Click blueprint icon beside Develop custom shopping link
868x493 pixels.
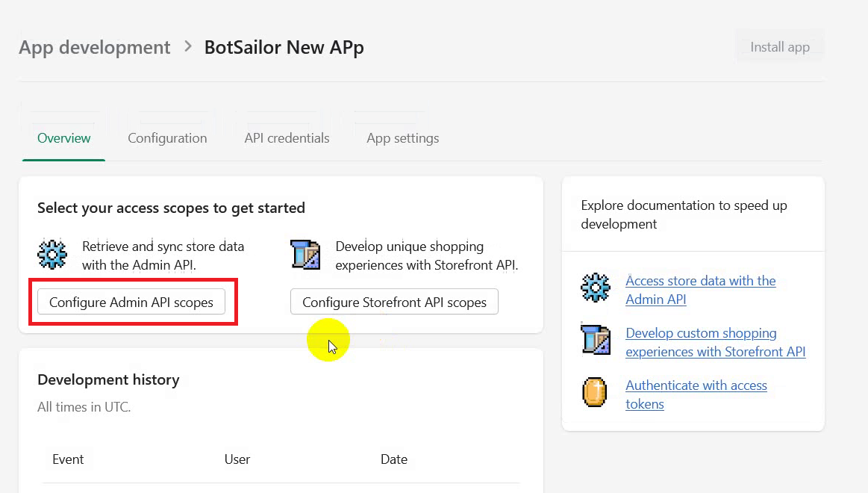pyautogui.click(x=596, y=340)
